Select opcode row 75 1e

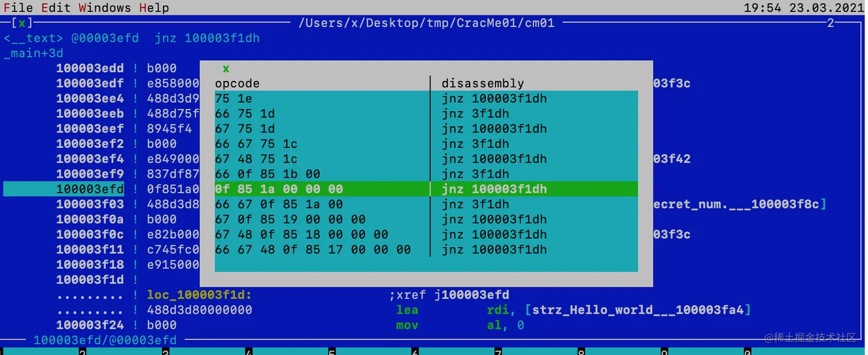click(x=426, y=98)
